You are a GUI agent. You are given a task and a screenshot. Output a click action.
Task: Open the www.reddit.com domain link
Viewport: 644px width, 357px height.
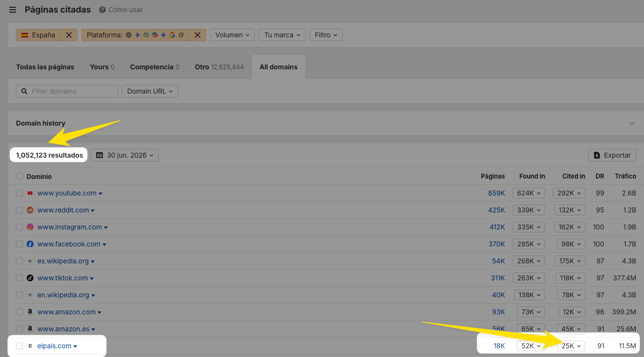tap(63, 210)
